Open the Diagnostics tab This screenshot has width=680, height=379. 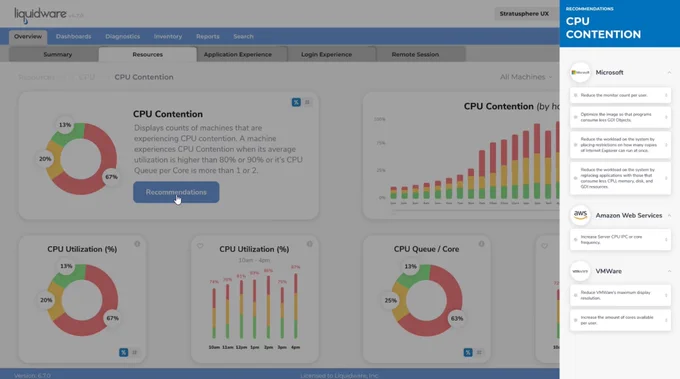(122, 36)
